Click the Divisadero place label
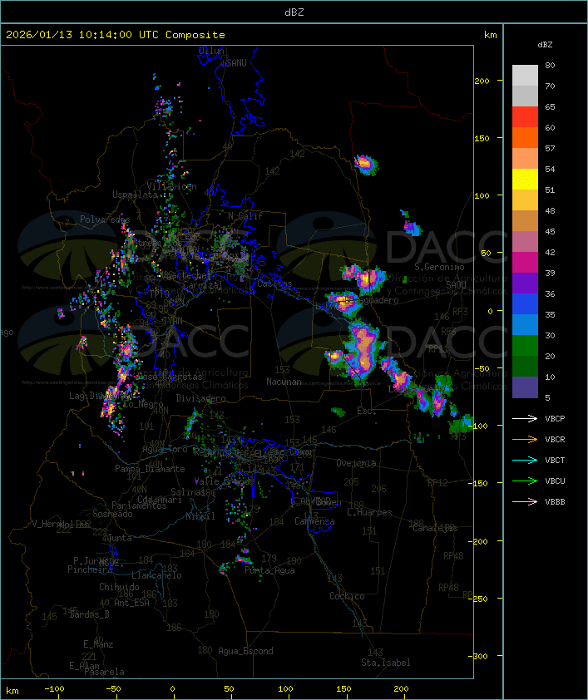 (x=201, y=398)
